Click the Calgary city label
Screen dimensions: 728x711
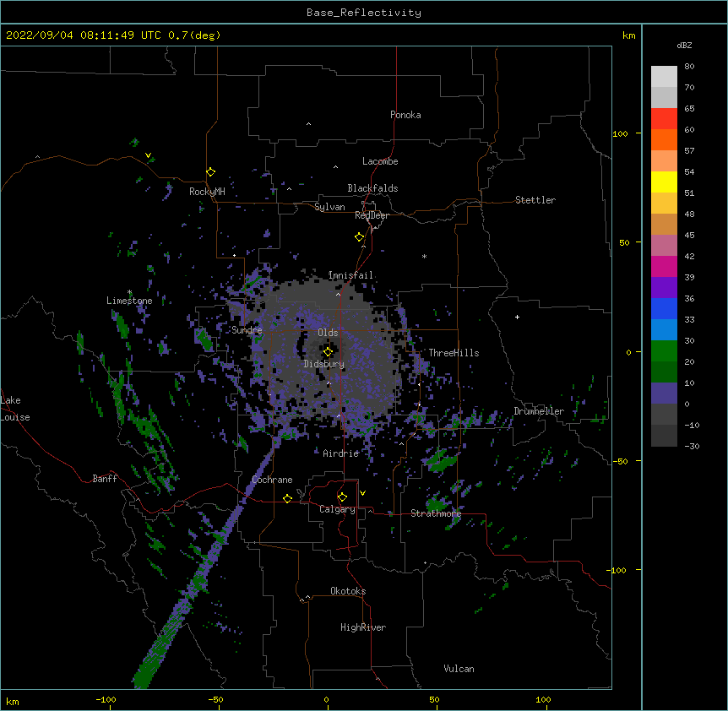pos(338,509)
